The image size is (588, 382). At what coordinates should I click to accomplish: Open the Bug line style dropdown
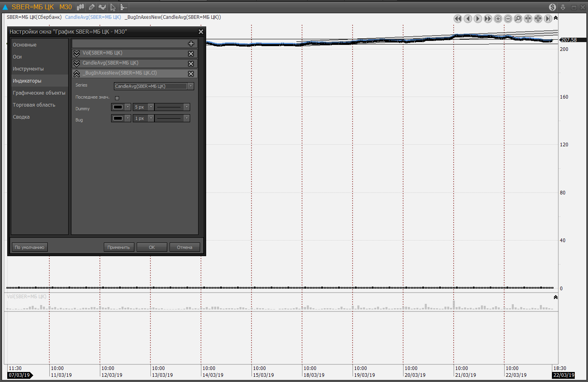187,118
